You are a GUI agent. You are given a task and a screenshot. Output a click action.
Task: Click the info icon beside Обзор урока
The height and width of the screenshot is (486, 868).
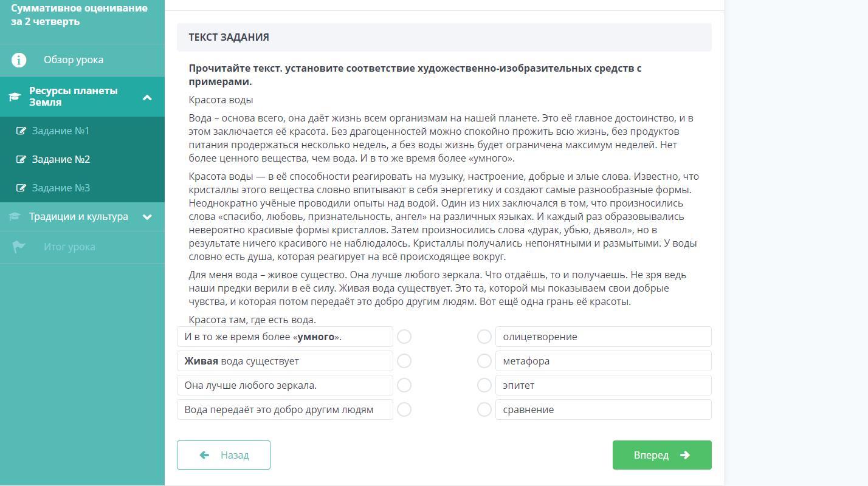tap(19, 60)
